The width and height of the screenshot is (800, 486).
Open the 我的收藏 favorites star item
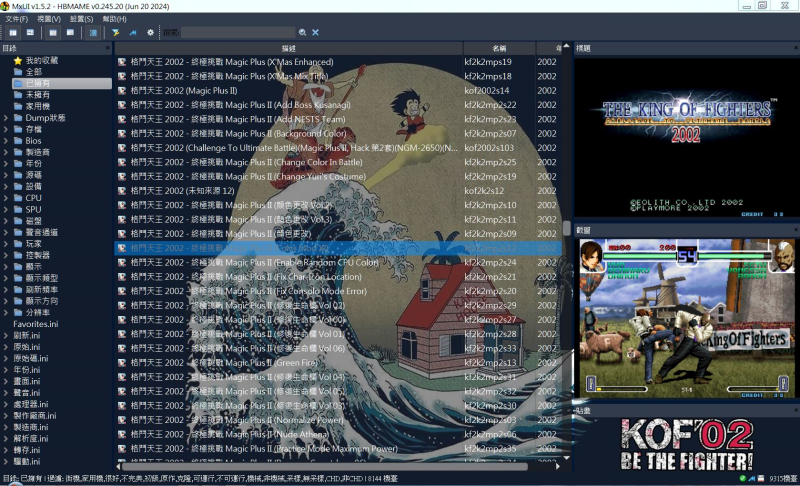(x=41, y=60)
